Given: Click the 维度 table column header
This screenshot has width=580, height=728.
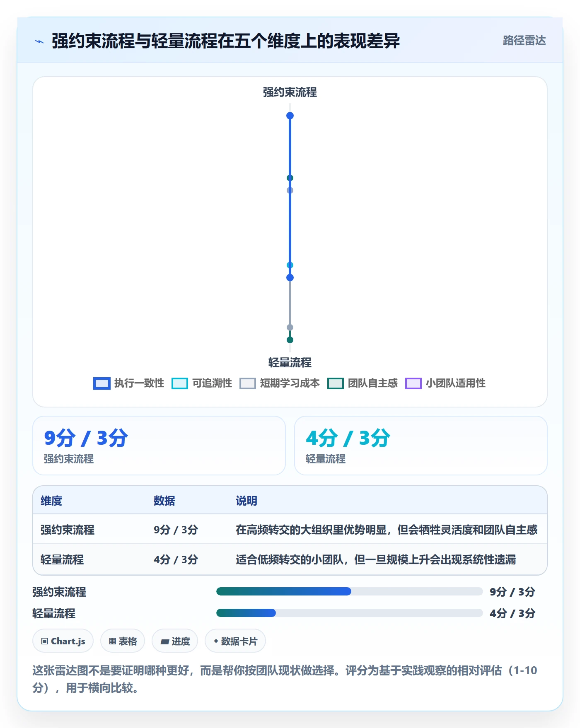Looking at the screenshot, I should 51,501.
